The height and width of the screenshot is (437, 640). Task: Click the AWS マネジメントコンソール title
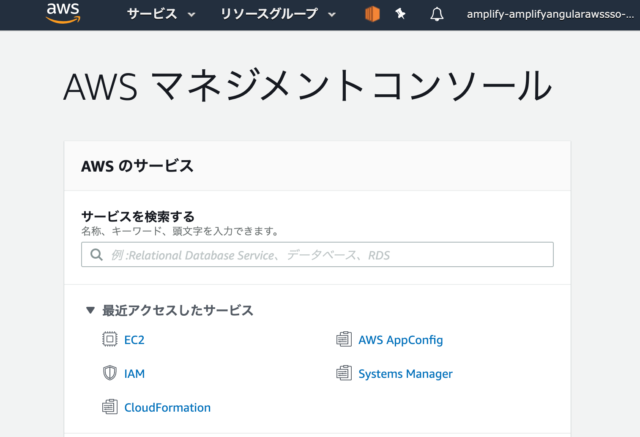click(x=308, y=86)
